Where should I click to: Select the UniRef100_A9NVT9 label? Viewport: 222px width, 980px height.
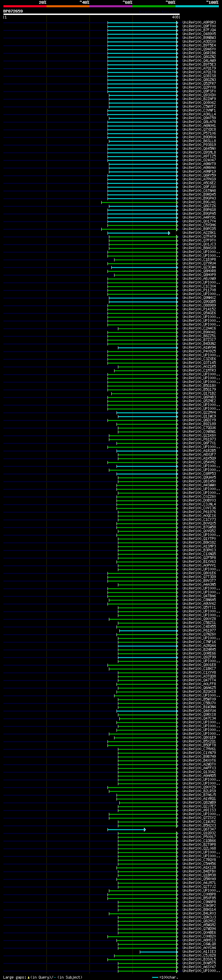[199, 164]
